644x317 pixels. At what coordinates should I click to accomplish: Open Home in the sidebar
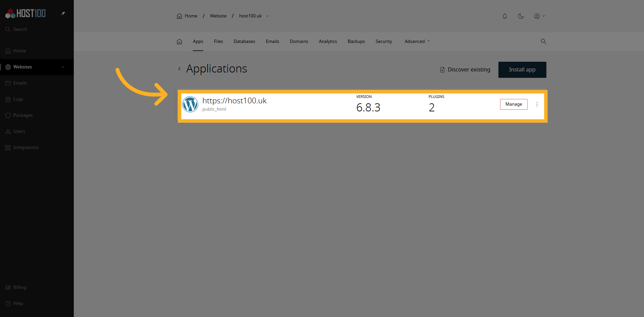coord(37,51)
